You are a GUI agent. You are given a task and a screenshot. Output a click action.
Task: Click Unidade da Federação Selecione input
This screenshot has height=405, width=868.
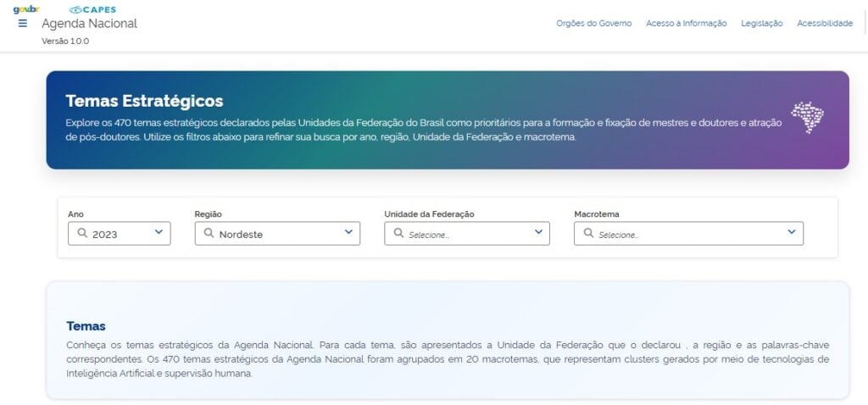[466, 234]
